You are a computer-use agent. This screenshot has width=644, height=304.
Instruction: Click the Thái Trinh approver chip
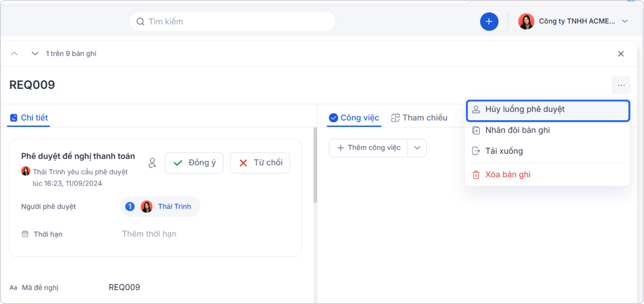click(160, 207)
